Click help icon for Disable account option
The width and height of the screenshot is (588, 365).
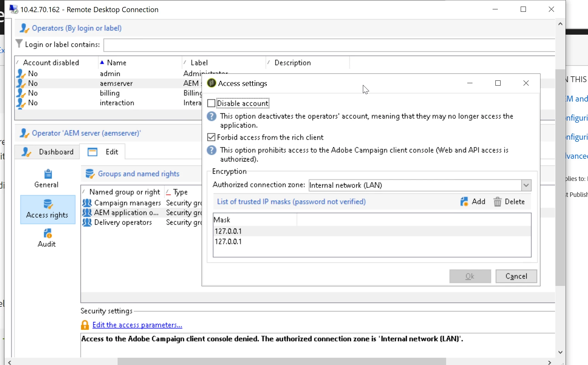pyautogui.click(x=212, y=116)
